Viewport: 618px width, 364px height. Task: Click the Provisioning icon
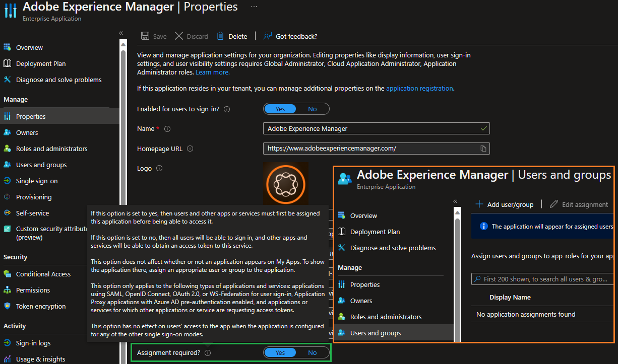pos(7,197)
